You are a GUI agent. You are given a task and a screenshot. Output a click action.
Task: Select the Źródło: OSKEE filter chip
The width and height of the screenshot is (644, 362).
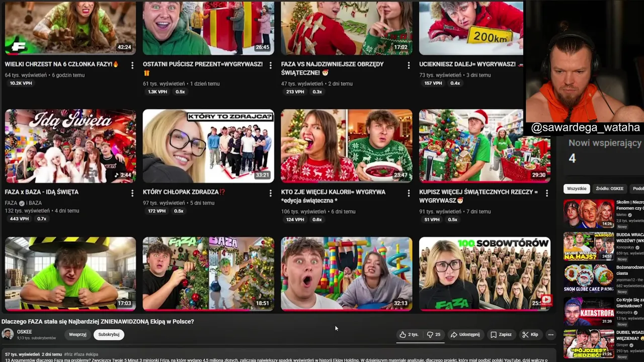(609, 189)
